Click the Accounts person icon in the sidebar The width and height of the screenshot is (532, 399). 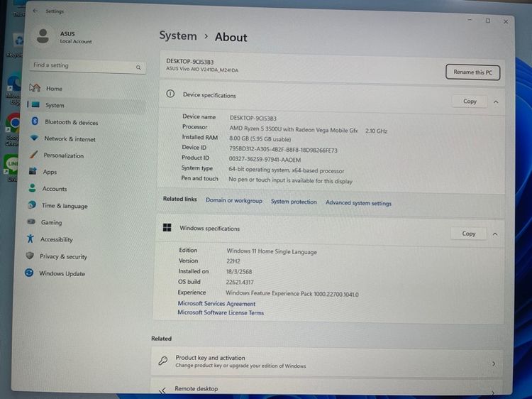coord(32,187)
